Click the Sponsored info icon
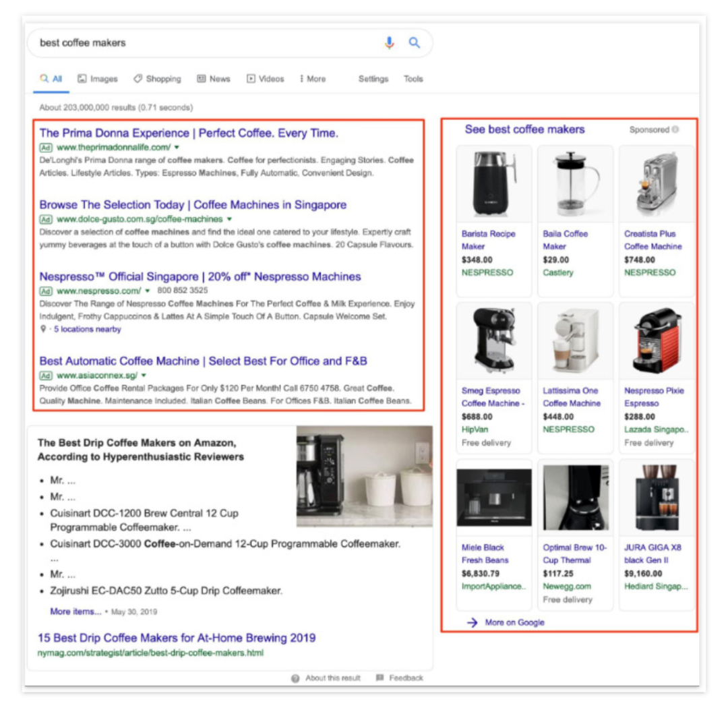This screenshot has height=716, width=728. point(675,129)
